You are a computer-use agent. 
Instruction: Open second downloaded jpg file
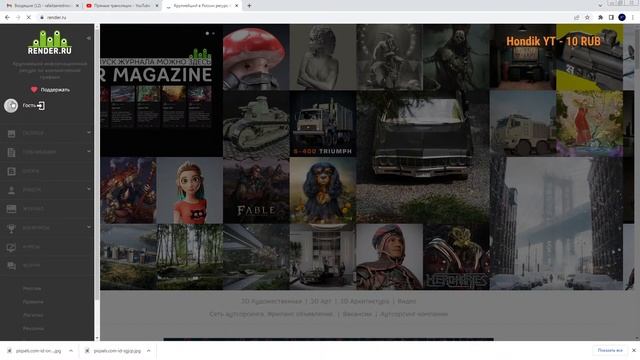pos(117,351)
